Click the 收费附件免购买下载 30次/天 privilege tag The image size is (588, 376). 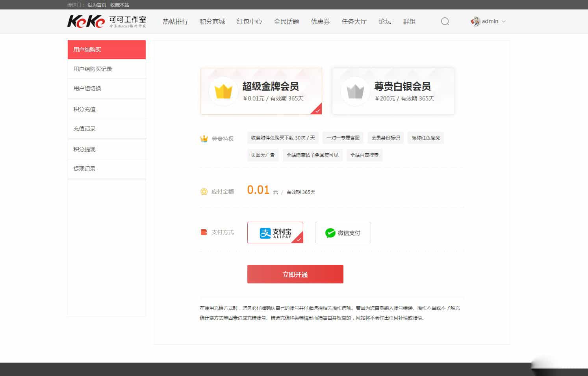pos(283,138)
